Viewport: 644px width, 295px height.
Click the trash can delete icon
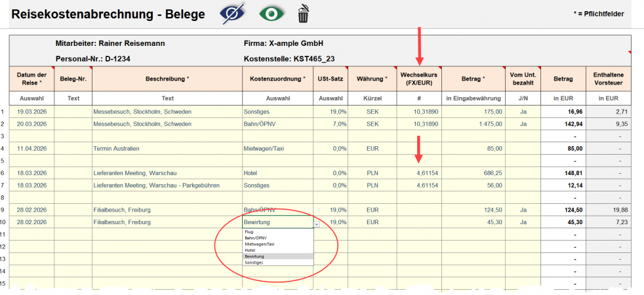[303, 14]
